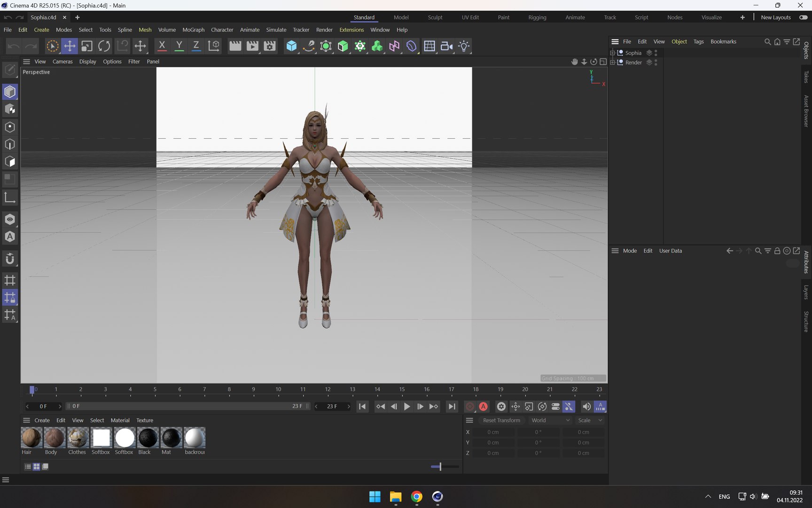Expand the Sophia object tree
The image size is (812, 508).
(612, 53)
